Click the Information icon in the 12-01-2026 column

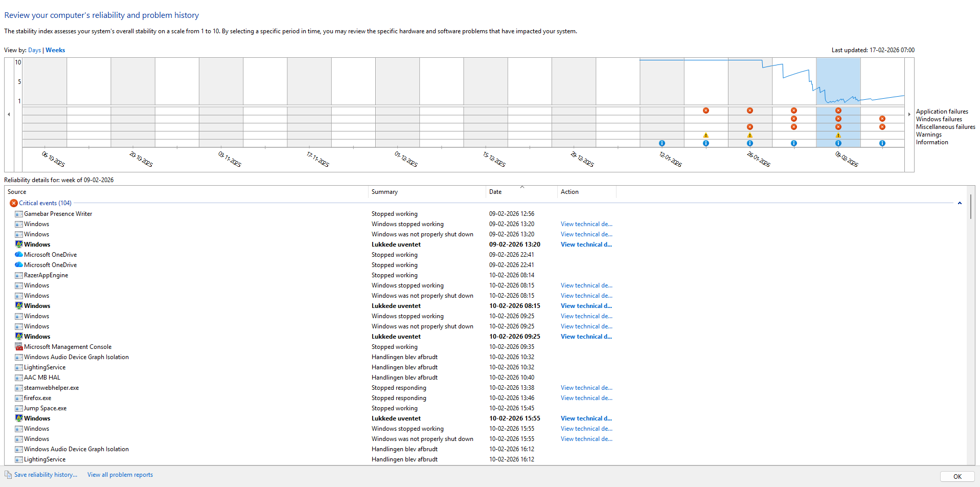(x=662, y=143)
